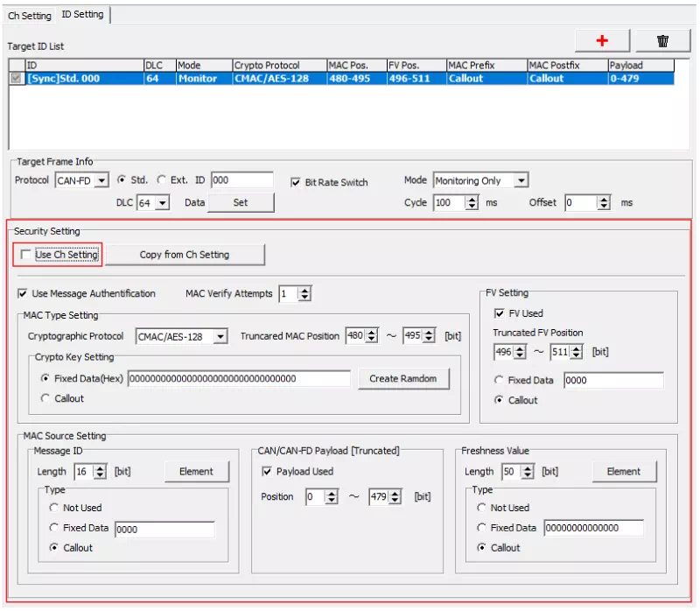Screen dimensions: 700x611
Task: Select the ID Setting tab
Action: [82, 14]
